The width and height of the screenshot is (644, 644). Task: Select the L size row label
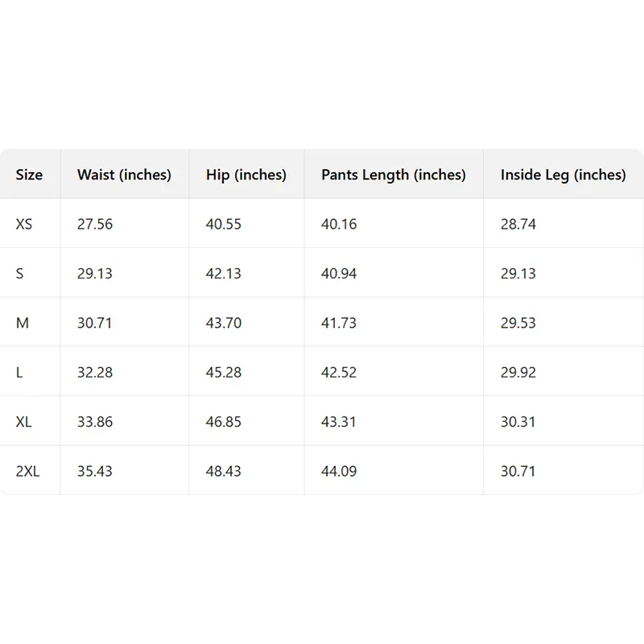click(x=19, y=373)
